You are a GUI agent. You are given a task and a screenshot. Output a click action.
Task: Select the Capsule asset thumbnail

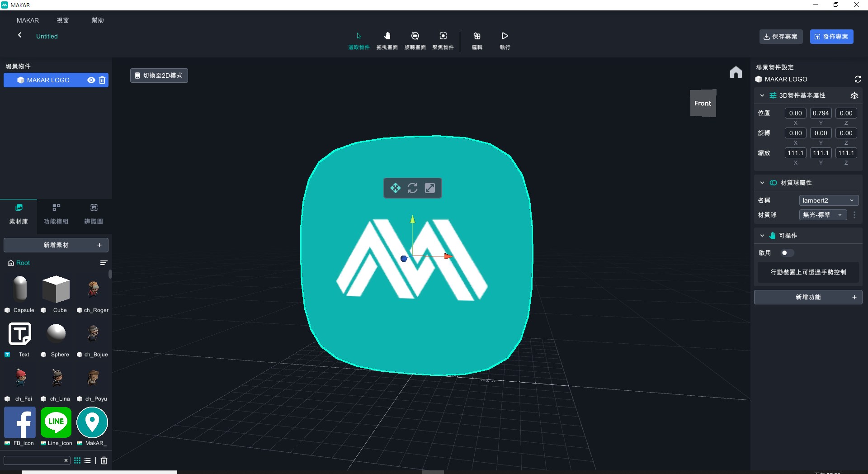click(20, 289)
